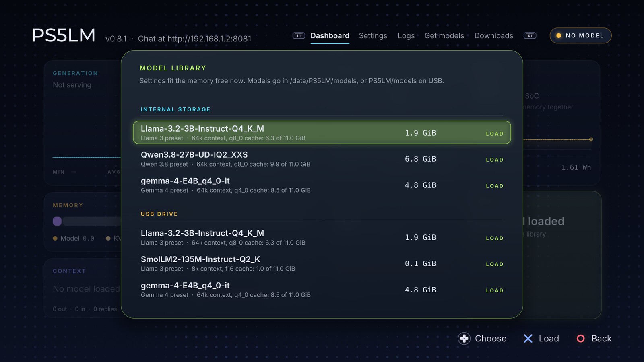Viewport: 644px width, 362px height.
Task: Click the 6.8 GiB size value
Action: 421,159
